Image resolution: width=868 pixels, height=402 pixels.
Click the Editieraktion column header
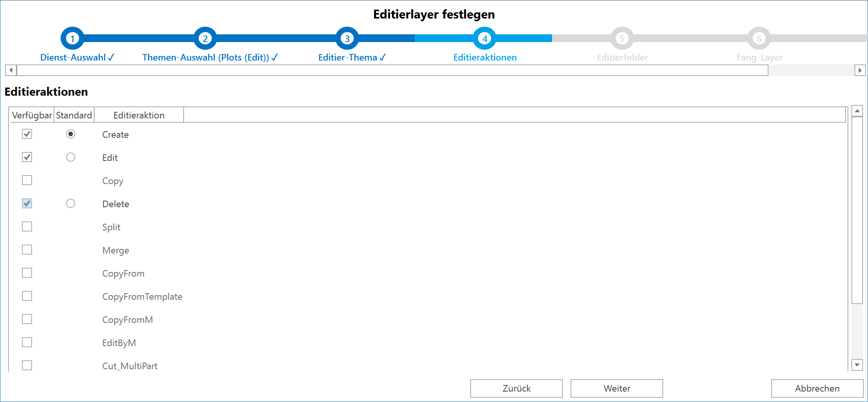point(139,115)
